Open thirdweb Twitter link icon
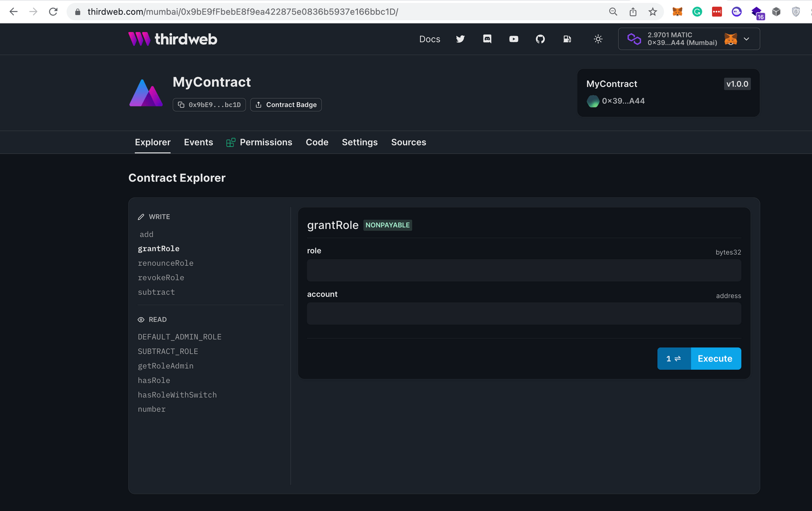This screenshot has width=812, height=511. tap(460, 39)
